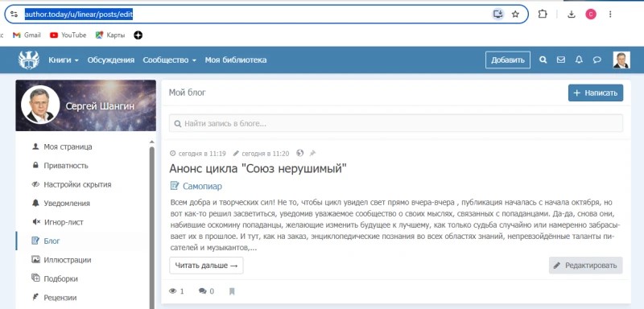Click Читать дальше button
The height and width of the screenshot is (309, 644).
point(206,266)
